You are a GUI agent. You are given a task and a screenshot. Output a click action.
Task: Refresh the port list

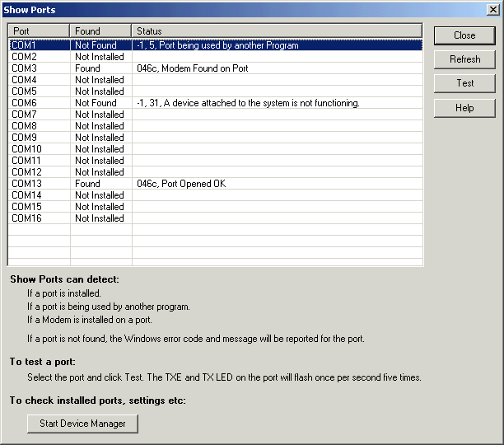464,59
